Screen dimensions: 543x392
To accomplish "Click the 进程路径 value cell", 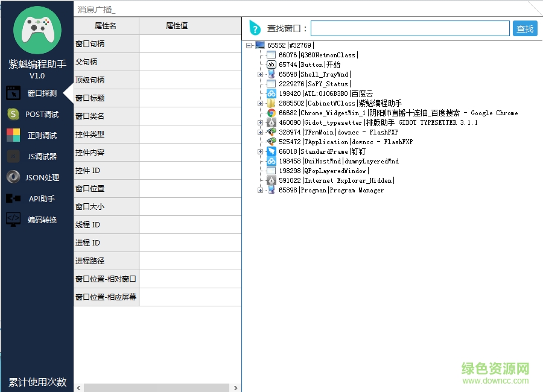I will click(190, 261).
